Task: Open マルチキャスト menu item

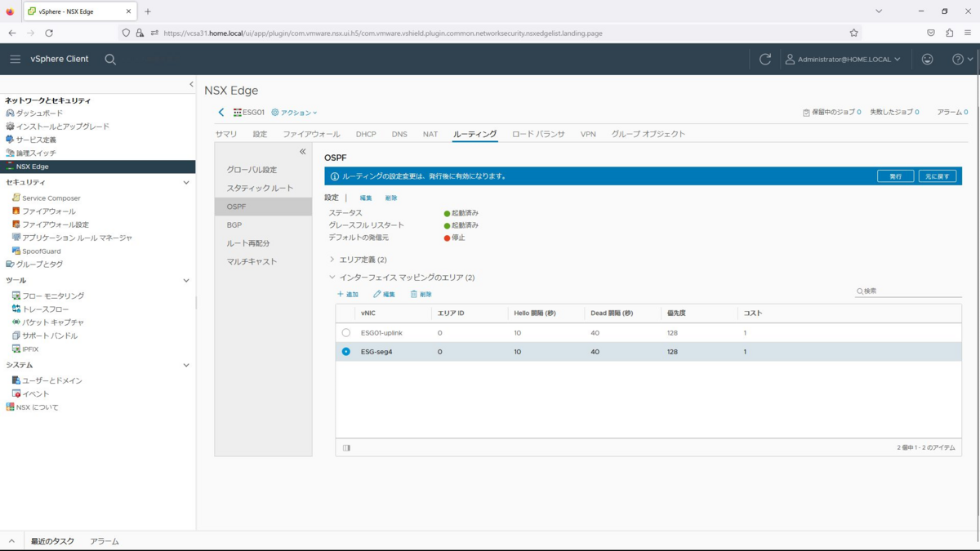Action: [263, 262]
